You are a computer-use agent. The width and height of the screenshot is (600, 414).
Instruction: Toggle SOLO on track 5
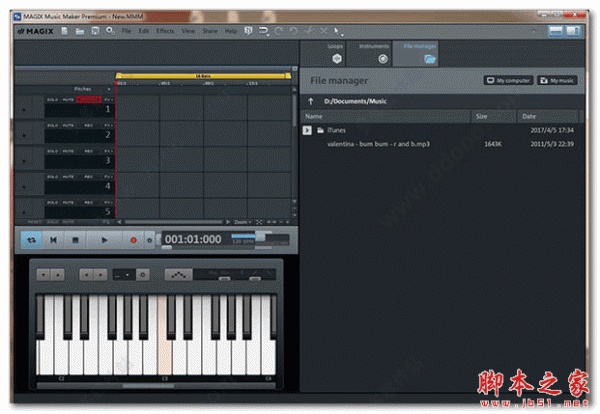tap(52, 202)
